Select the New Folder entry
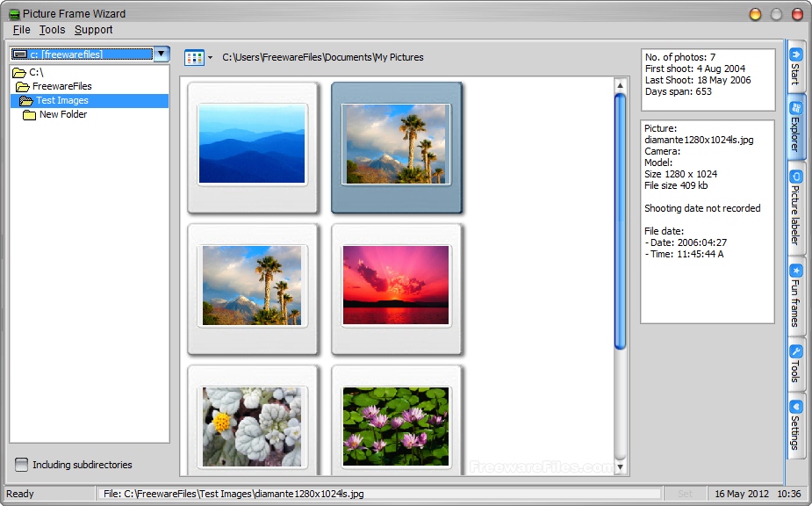This screenshot has width=812, height=506. 63,114
